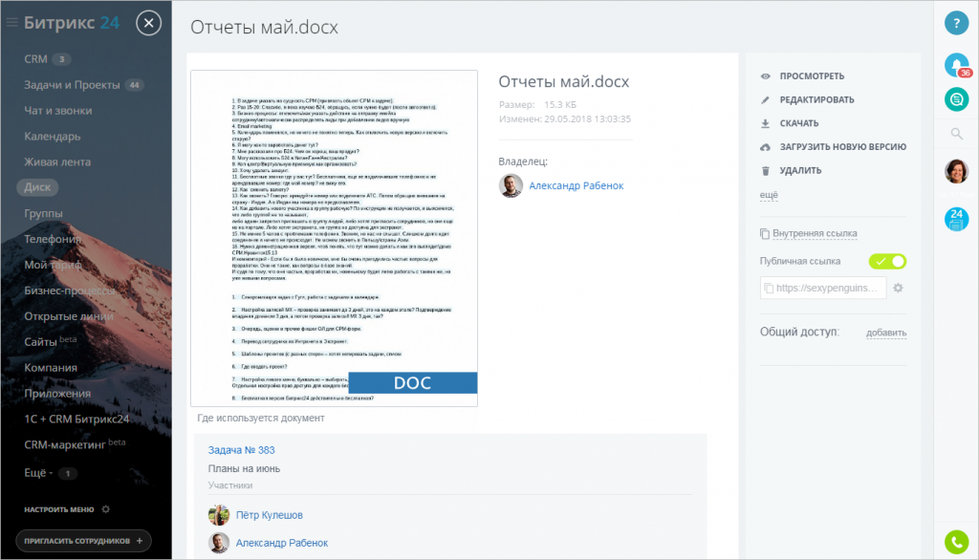Open Чат и звонки menu item
Image resolution: width=979 pixels, height=560 pixels.
coord(58,111)
